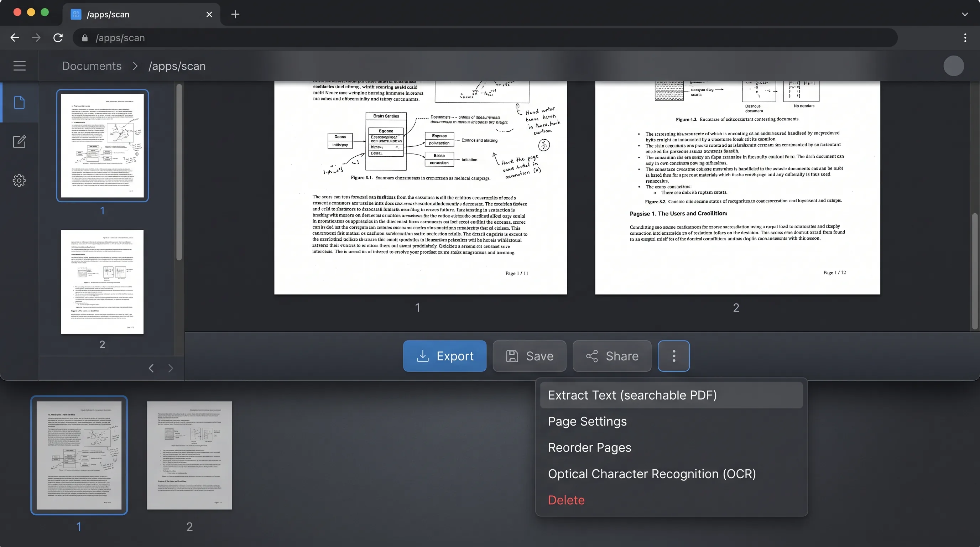The image size is (980, 547).
Task: Toggle the more options three-dot button
Action: coord(674,356)
